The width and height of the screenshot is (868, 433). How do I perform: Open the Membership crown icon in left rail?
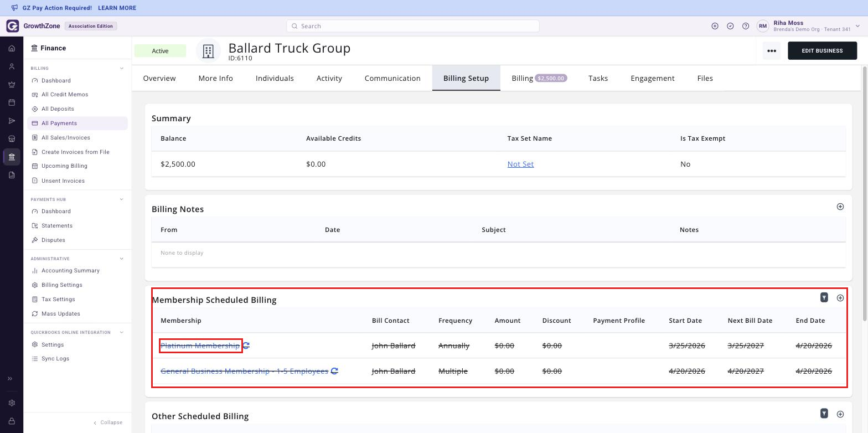tap(12, 85)
